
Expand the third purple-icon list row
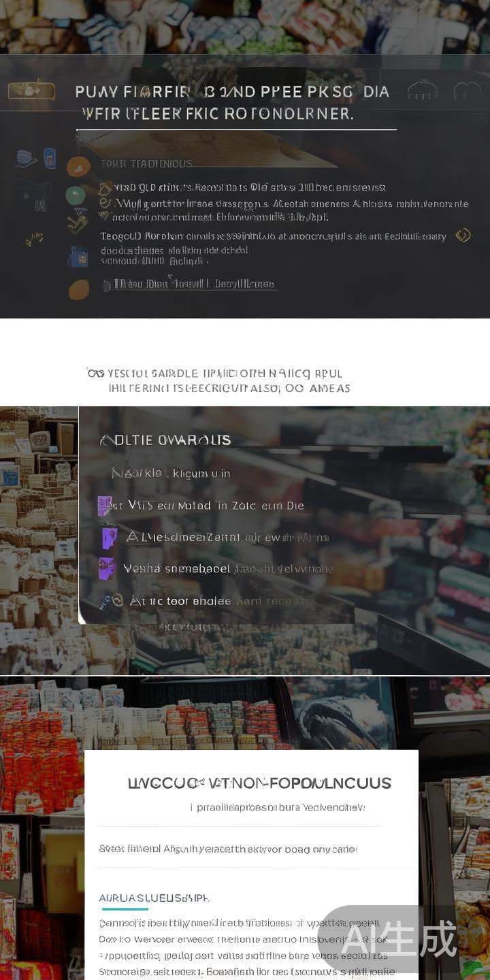tap(218, 569)
